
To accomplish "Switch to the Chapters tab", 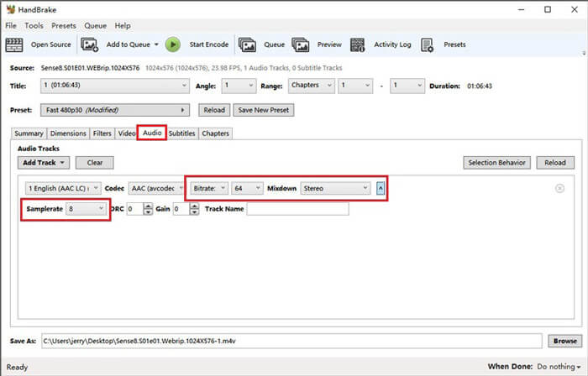I will pos(215,133).
